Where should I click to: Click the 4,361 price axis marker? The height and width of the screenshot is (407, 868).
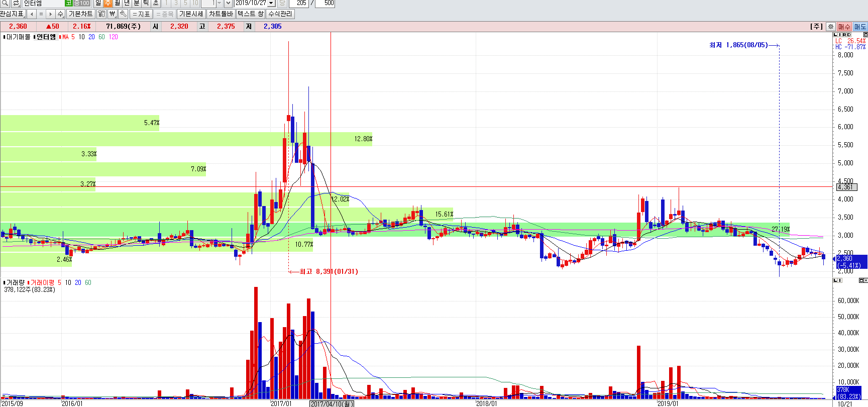(846, 187)
